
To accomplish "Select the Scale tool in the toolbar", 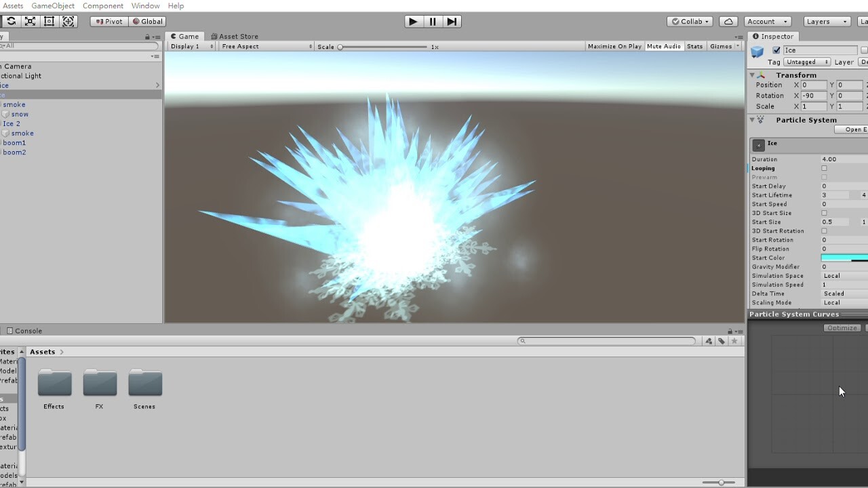I will 30,21.
